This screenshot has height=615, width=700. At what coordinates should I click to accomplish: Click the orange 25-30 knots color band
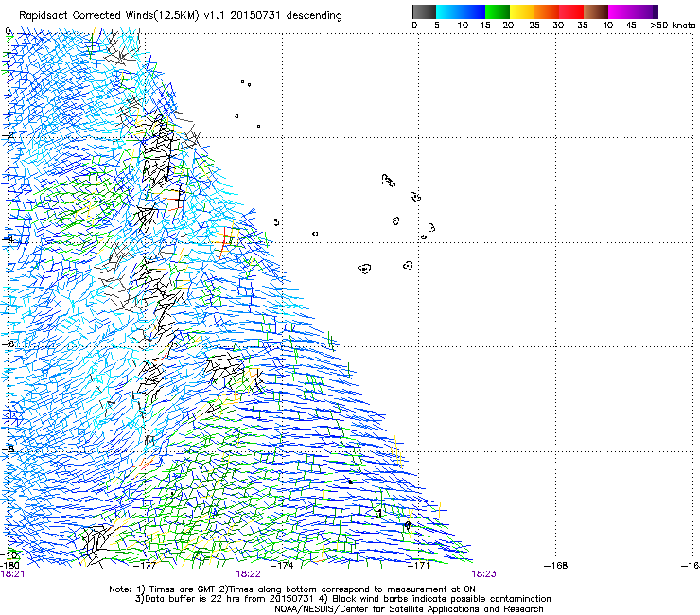coord(547,11)
